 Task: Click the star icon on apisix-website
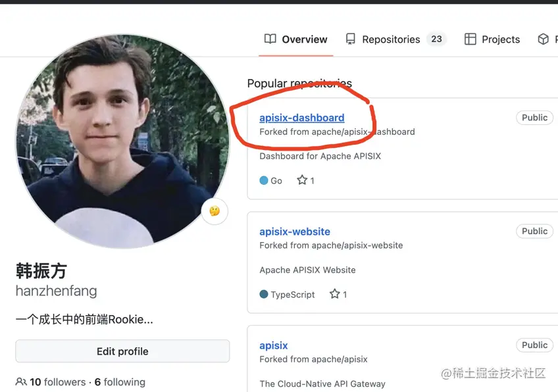334,294
